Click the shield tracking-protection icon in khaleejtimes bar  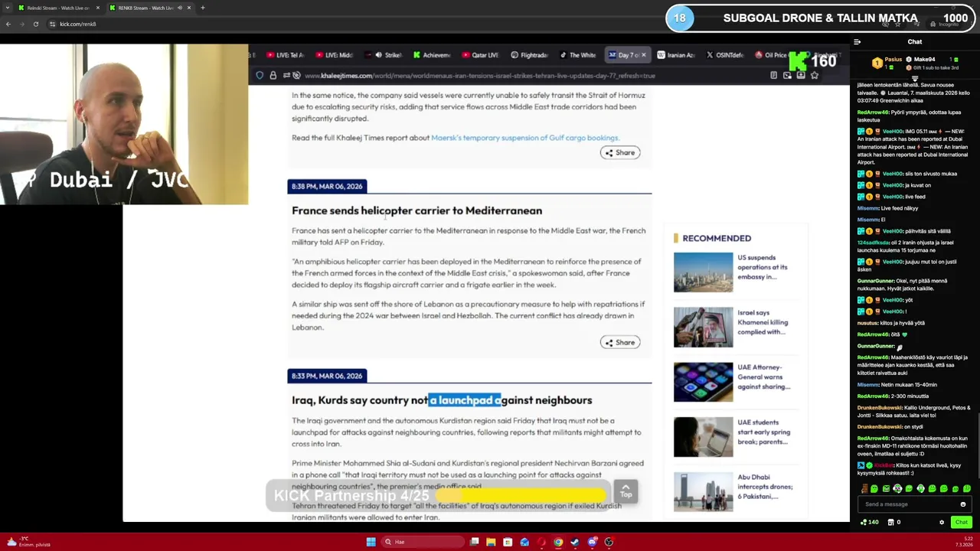click(x=260, y=75)
